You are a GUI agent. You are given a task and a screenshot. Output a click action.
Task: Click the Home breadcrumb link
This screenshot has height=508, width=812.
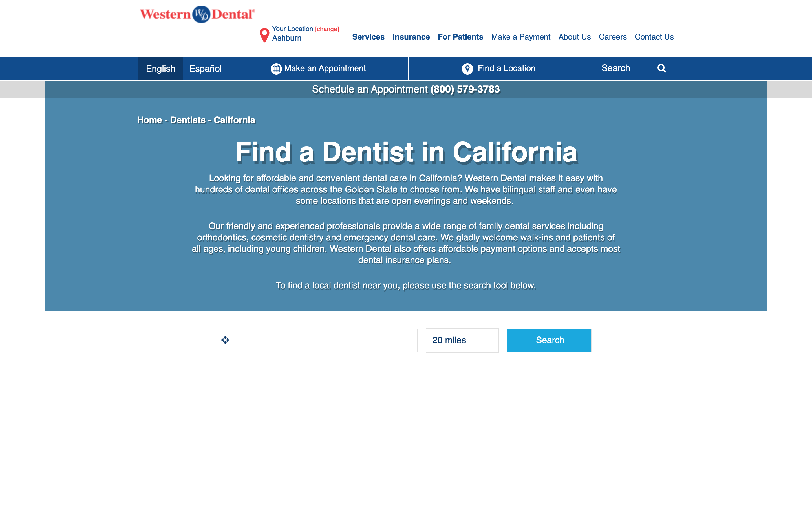[x=149, y=120]
